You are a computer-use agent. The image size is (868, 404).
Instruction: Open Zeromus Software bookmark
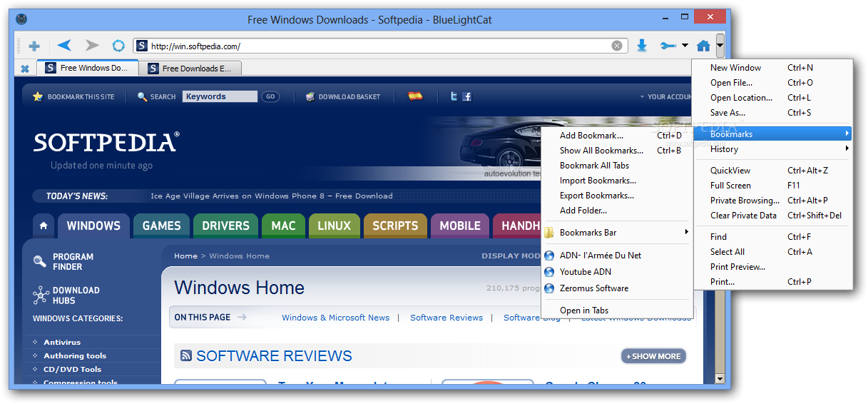[617, 288]
